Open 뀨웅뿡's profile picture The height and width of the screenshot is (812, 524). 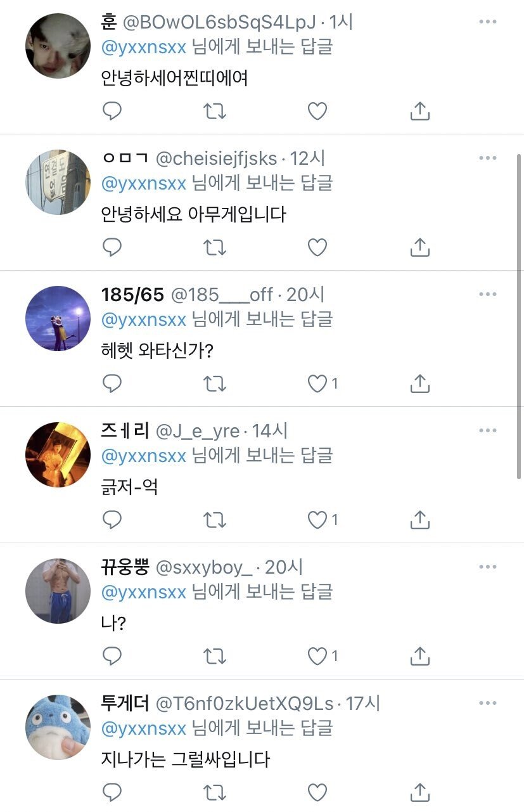click(x=58, y=591)
